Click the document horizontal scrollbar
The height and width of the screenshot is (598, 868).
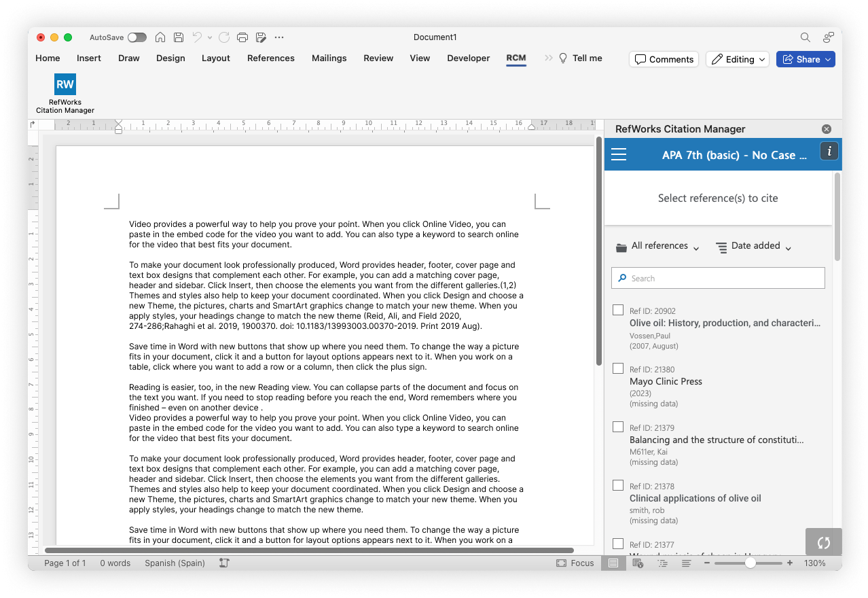[x=309, y=550]
